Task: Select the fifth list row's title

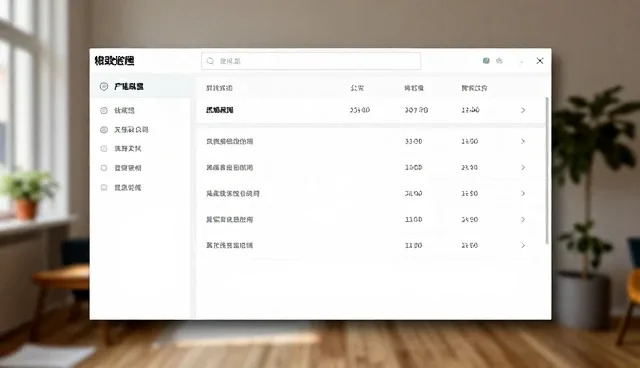Action: pyautogui.click(x=229, y=219)
